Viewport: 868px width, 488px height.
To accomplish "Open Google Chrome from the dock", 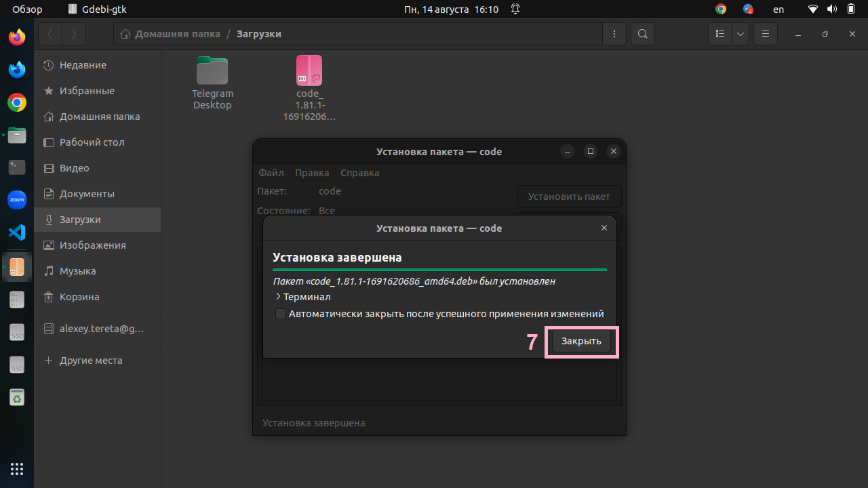I will [17, 102].
